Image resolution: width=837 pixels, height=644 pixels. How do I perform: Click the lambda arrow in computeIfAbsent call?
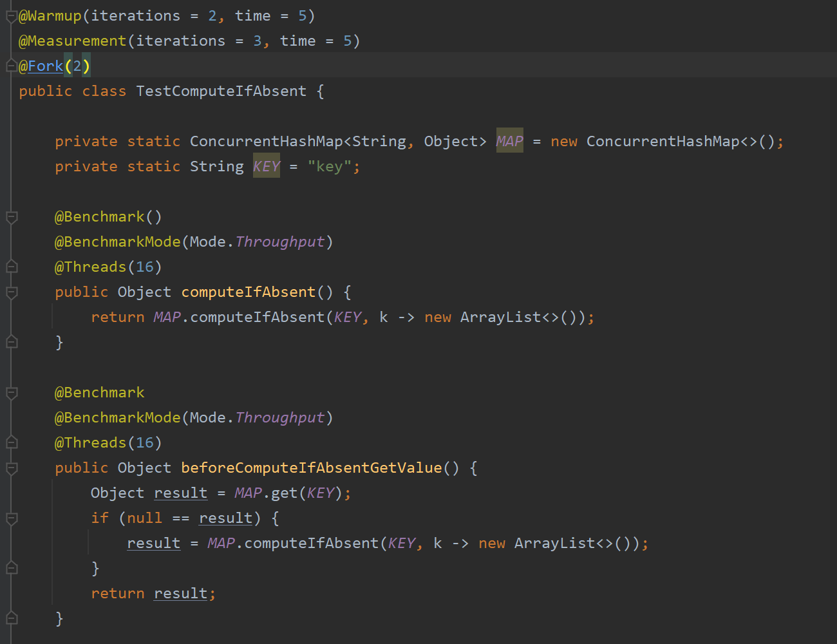pos(406,317)
